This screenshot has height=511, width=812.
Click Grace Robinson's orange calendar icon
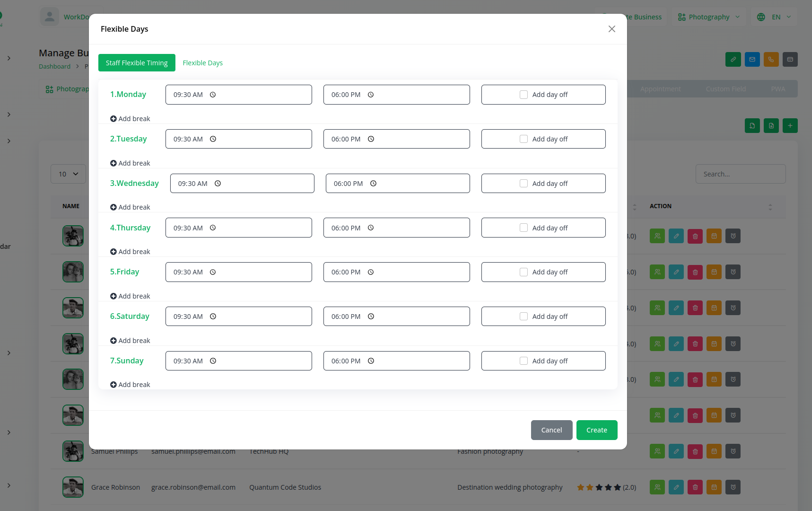(714, 487)
